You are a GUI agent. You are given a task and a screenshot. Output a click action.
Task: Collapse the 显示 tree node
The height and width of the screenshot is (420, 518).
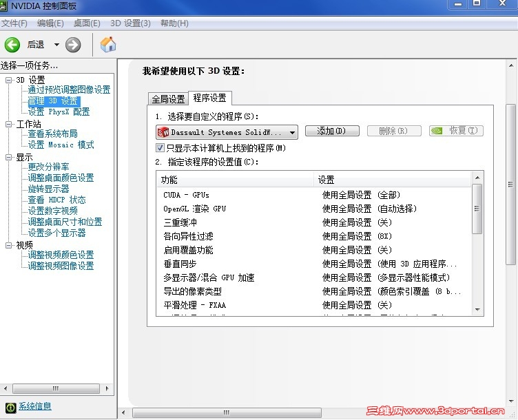pyautogui.click(x=8, y=157)
